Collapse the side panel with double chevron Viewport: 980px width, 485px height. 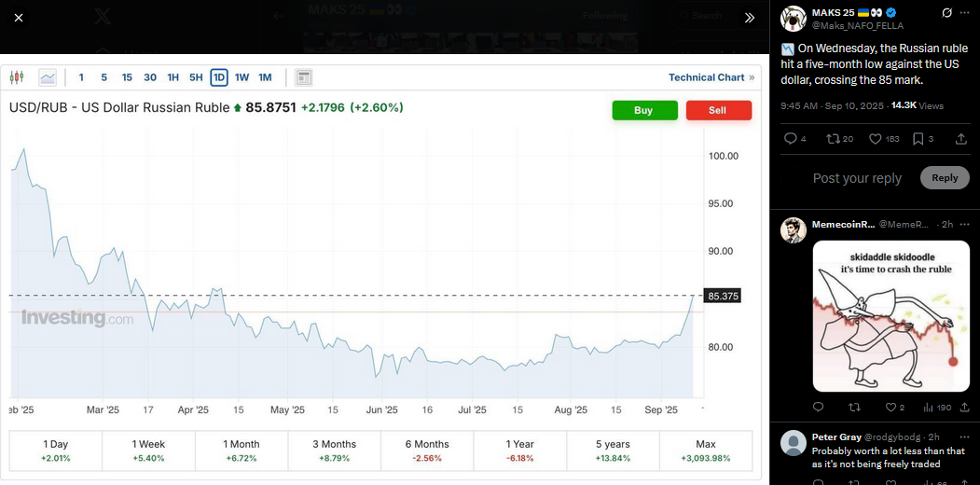point(750,18)
